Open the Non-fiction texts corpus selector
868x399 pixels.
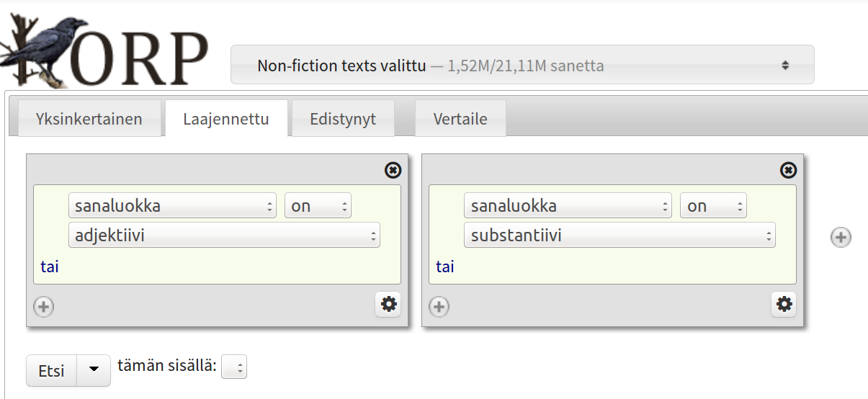522,66
